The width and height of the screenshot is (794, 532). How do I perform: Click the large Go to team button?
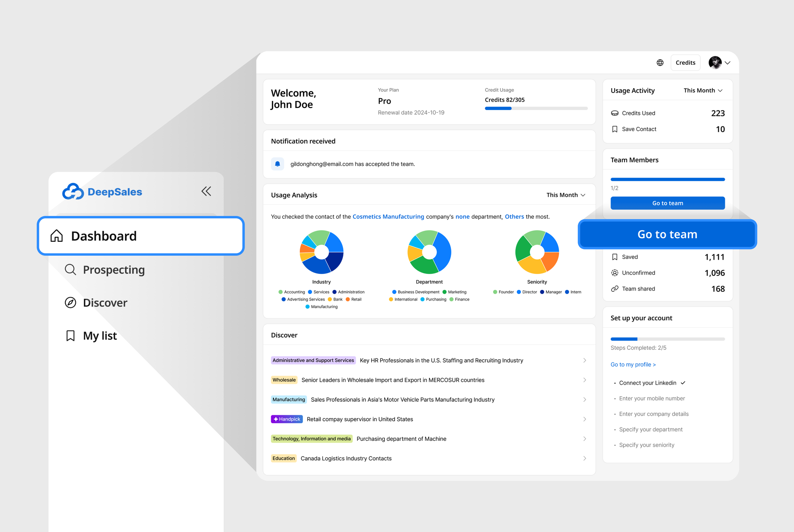click(667, 234)
